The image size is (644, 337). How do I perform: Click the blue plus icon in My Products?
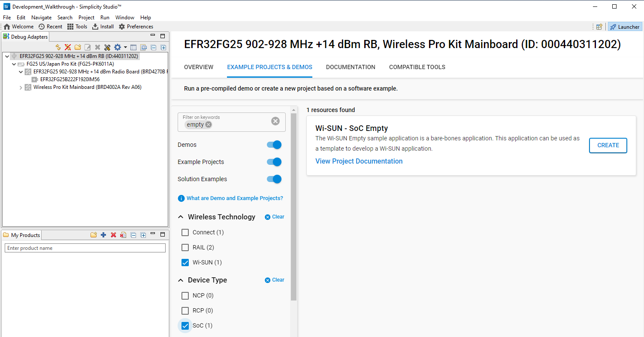point(103,235)
